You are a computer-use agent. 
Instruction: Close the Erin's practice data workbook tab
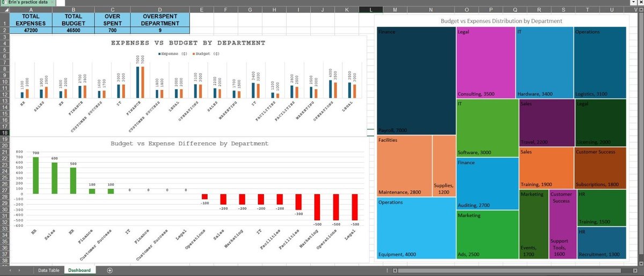(x=52, y=3)
